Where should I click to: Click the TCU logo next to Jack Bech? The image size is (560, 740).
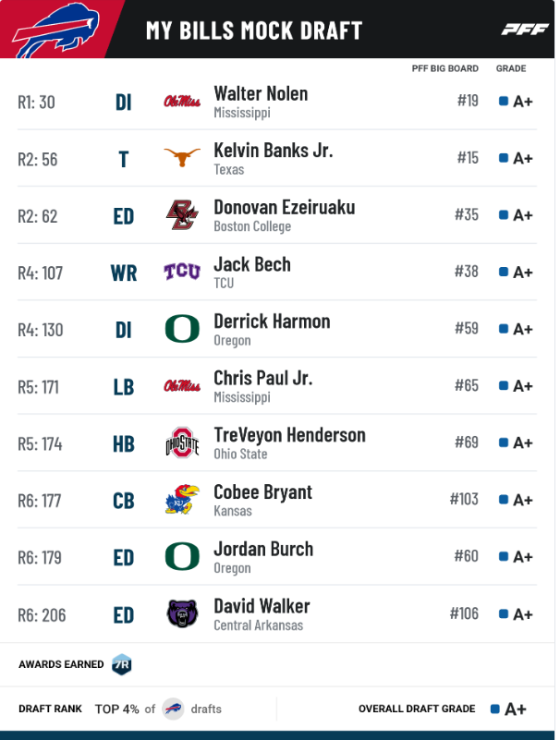coord(182,272)
